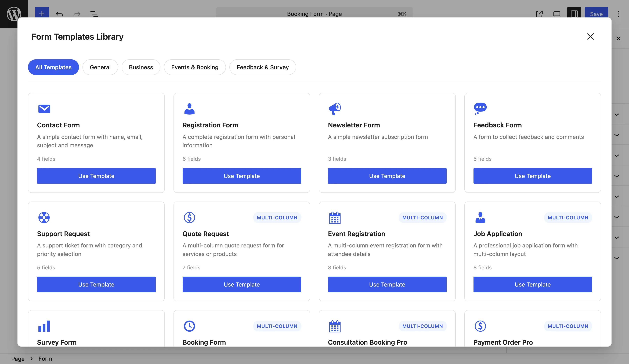Click the Quote Request dollar icon
The width and height of the screenshot is (629, 364).
click(x=190, y=217)
